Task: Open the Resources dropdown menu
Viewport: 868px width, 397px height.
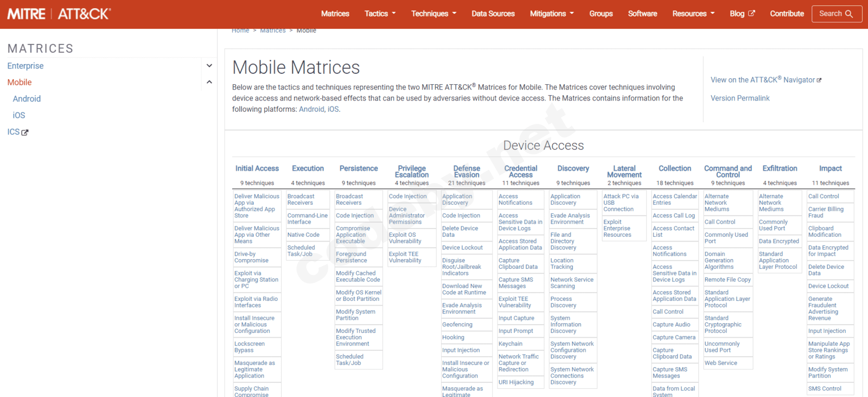Action: pyautogui.click(x=693, y=14)
